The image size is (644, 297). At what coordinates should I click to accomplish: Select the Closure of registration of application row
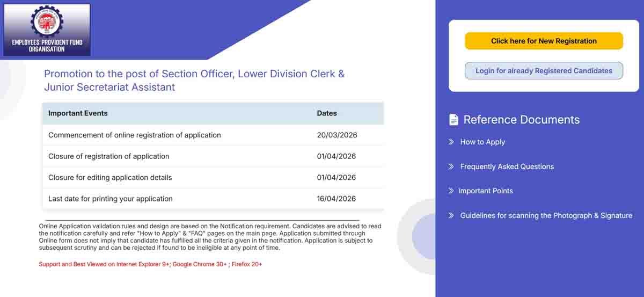coord(108,156)
